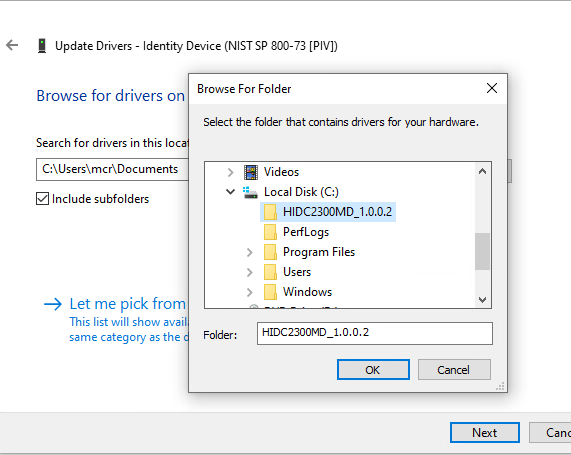The height and width of the screenshot is (455, 571).
Task: Expand the Windows folder node
Action: (249, 292)
